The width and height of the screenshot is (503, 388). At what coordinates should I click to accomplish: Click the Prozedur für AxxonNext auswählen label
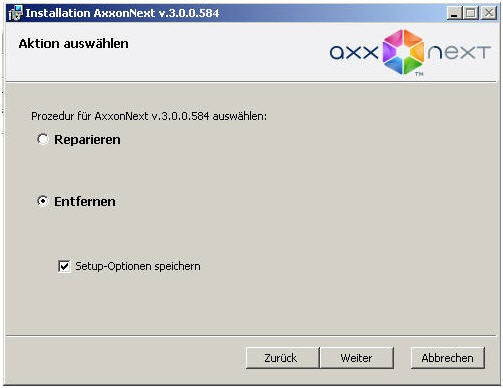[149, 116]
